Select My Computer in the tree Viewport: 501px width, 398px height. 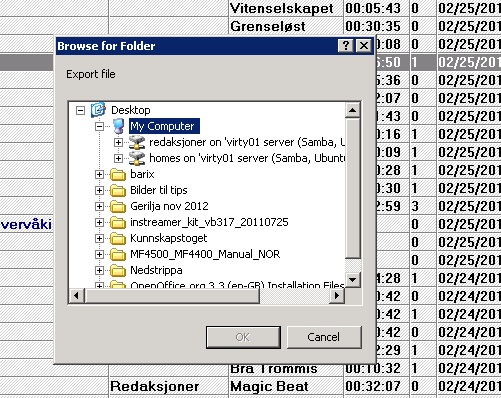[164, 126]
